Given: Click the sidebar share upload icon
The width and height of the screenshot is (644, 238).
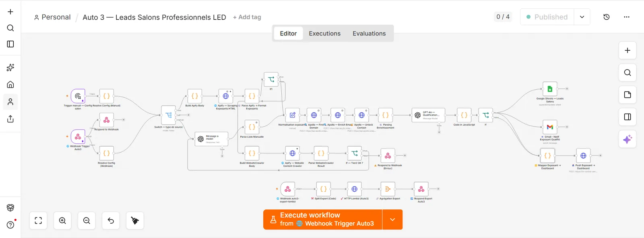Looking at the screenshot, I should click(10, 119).
